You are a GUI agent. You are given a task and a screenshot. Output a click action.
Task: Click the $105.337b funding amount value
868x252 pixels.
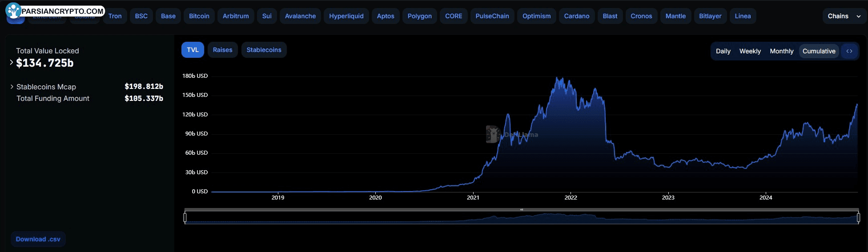(144, 98)
